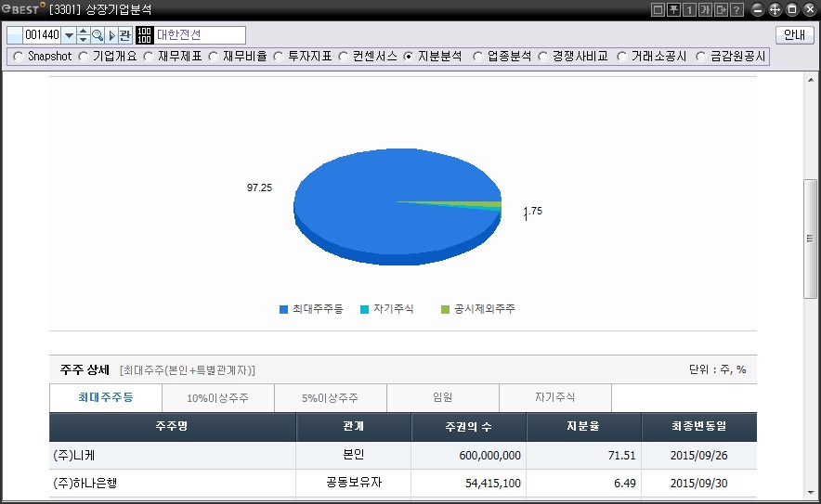Click the 1.75 pie chart label
The height and width of the screenshot is (504, 821).
[533, 212]
